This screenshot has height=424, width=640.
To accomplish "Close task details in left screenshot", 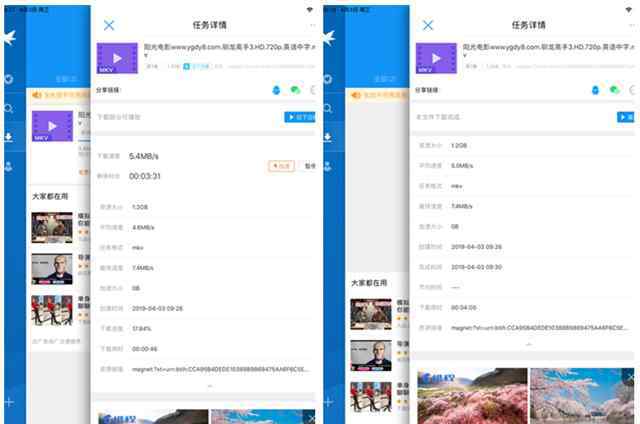I will (x=109, y=25).
